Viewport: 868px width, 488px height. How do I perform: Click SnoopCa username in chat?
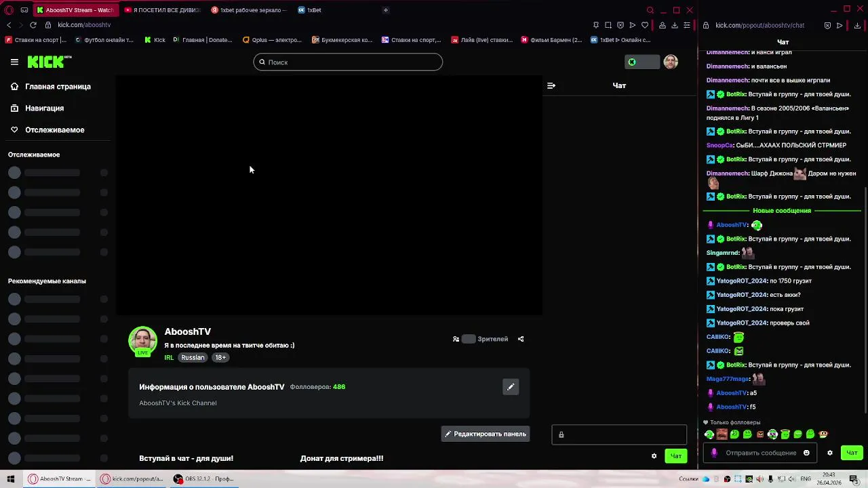pyautogui.click(x=719, y=145)
